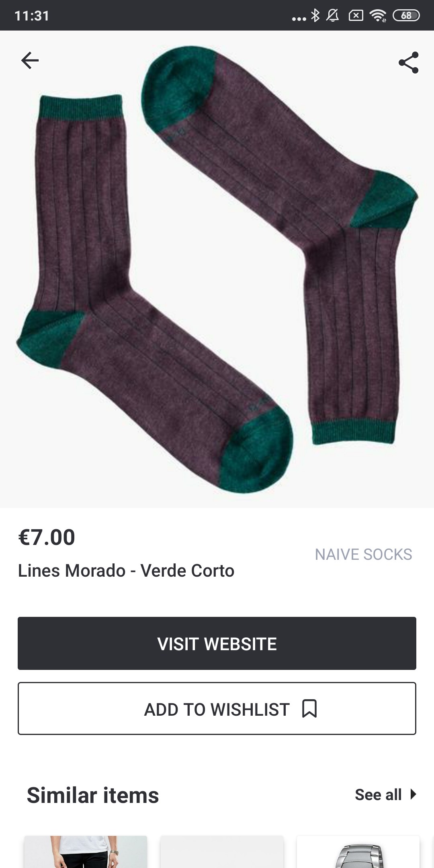
Task: Tap the boxed X icon in the status bar
Action: pos(356,15)
